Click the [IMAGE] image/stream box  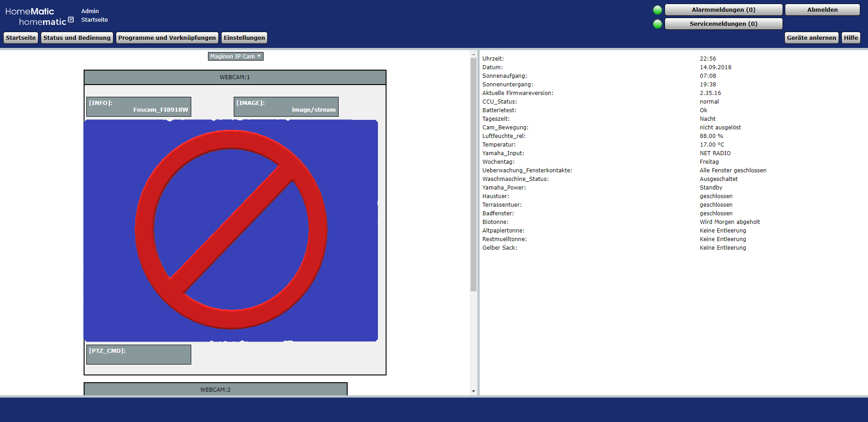(286, 107)
